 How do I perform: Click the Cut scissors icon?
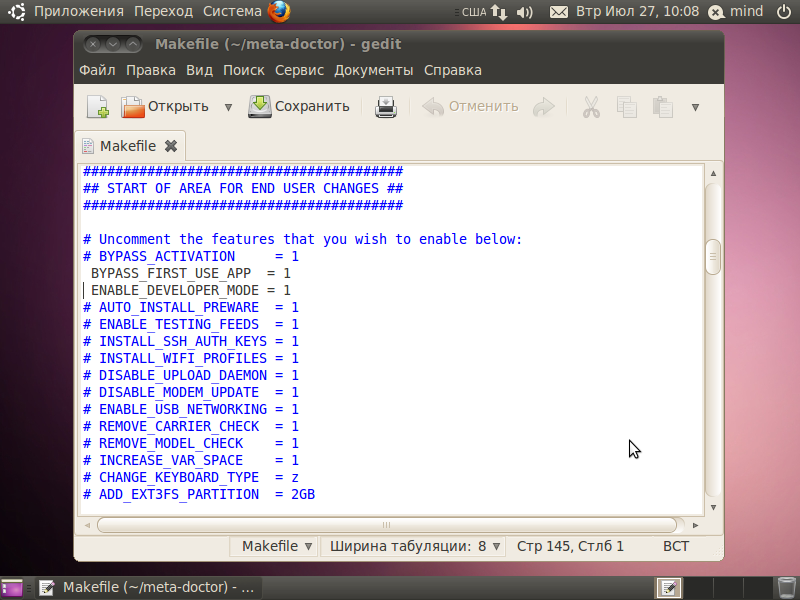(x=591, y=106)
